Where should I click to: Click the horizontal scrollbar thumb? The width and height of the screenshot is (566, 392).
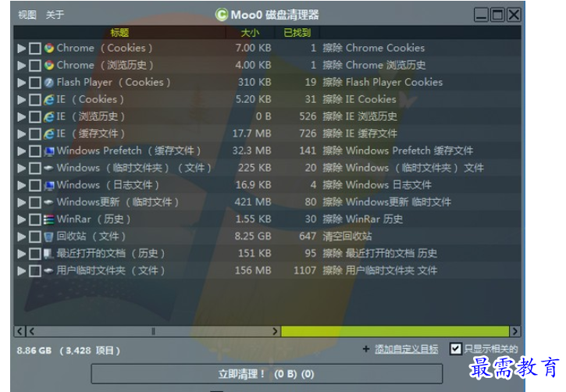point(154,331)
